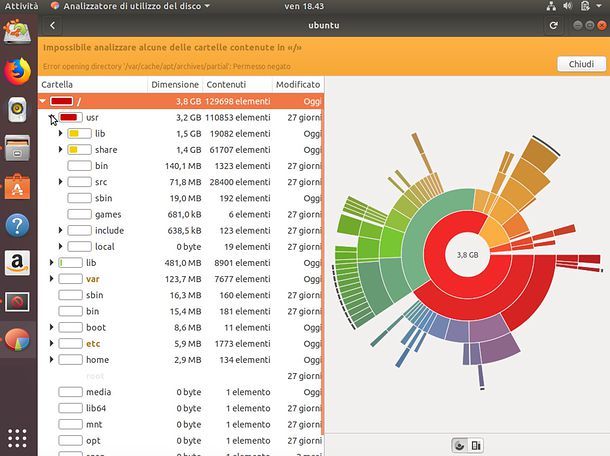Open Ubuntu Software from the dock
The width and height of the screenshot is (610, 456).
pos(17,186)
